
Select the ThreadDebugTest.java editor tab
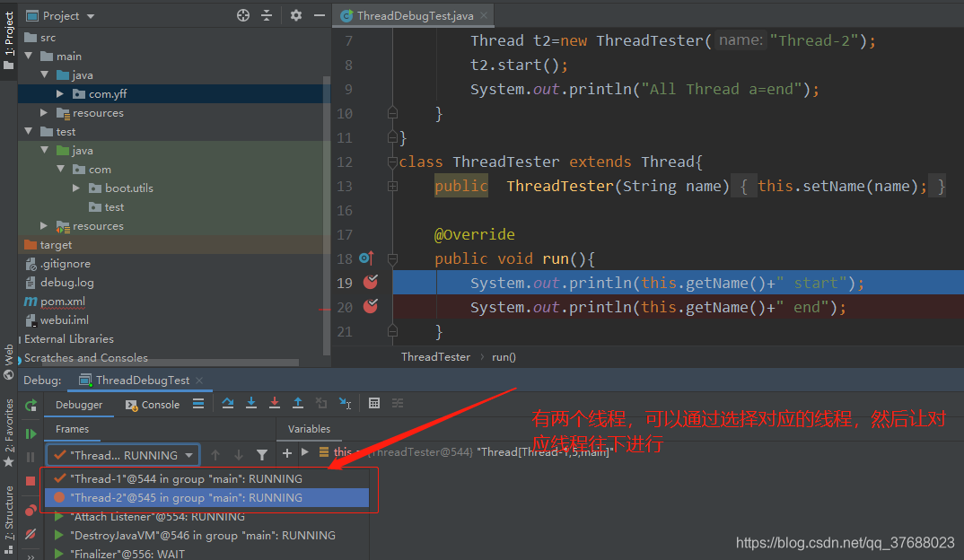click(x=415, y=15)
